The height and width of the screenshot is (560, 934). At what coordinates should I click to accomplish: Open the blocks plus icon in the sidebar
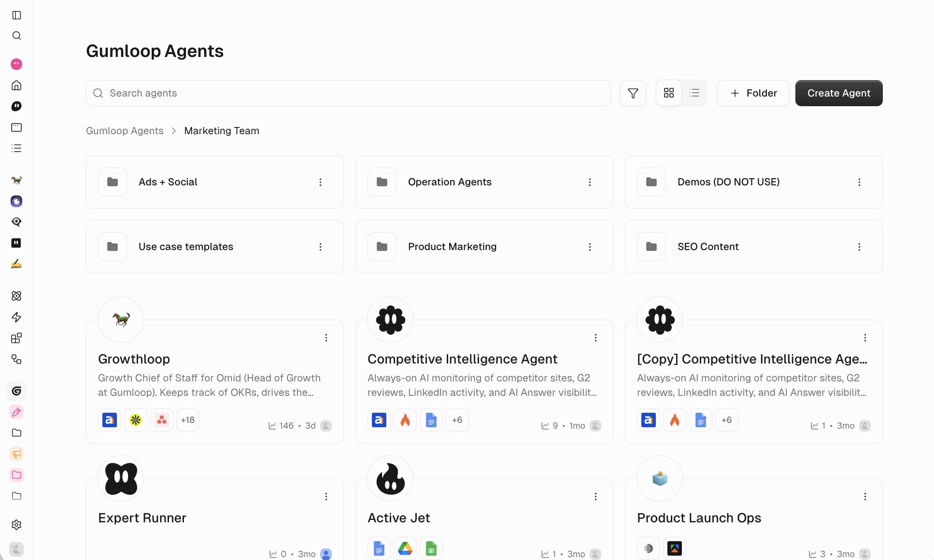16,338
